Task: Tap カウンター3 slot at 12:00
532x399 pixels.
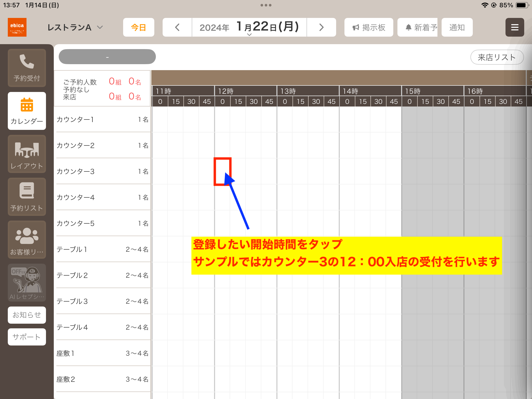Action: coord(223,171)
